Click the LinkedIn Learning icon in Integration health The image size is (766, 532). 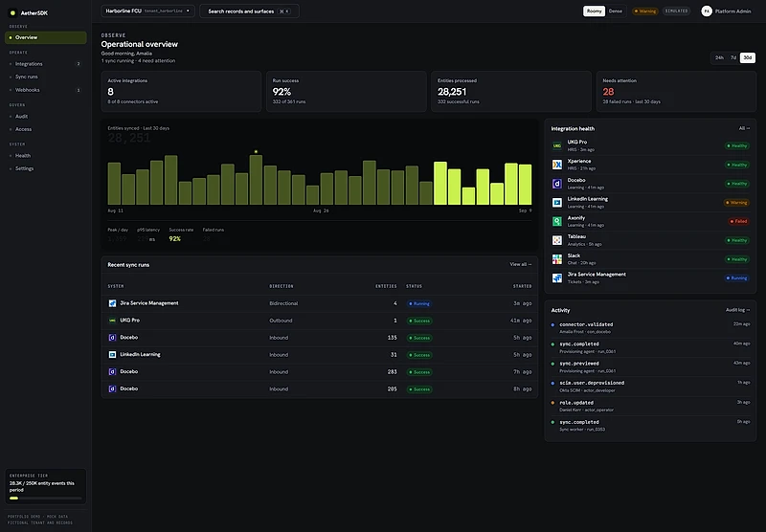(557, 203)
